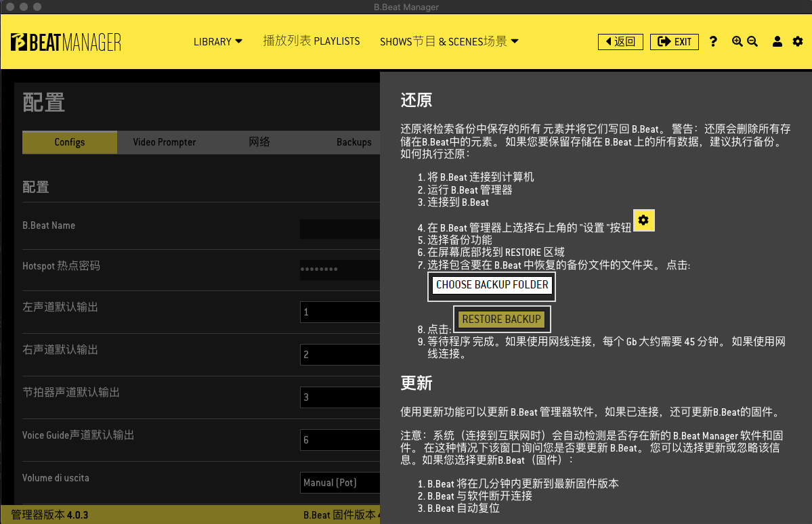The width and height of the screenshot is (812, 524).
Task: Click the step '在屏幕底部找到 RESTORE 区域'
Action: [x=496, y=252]
